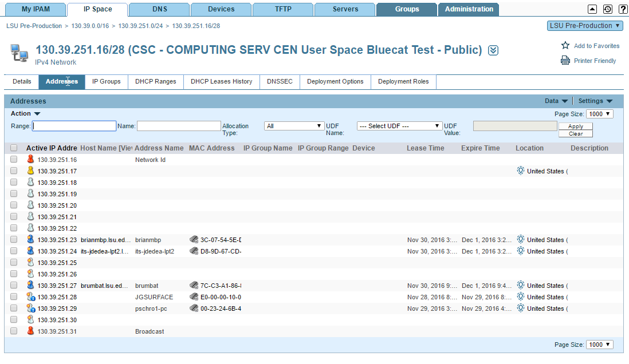This screenshot has width=629, height=364.
Task: Click the Add to Favorites star icon
Action: click(565, 46)
